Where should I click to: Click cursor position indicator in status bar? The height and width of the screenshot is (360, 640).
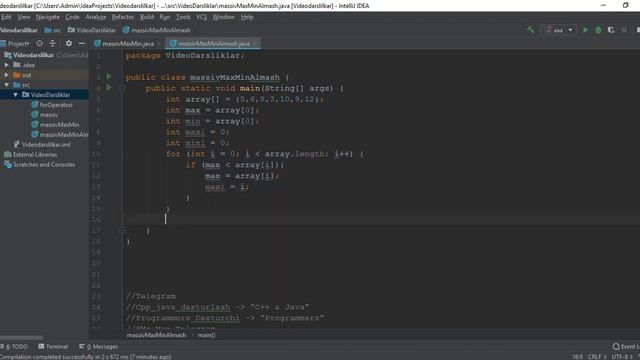(x=578, y=357)
